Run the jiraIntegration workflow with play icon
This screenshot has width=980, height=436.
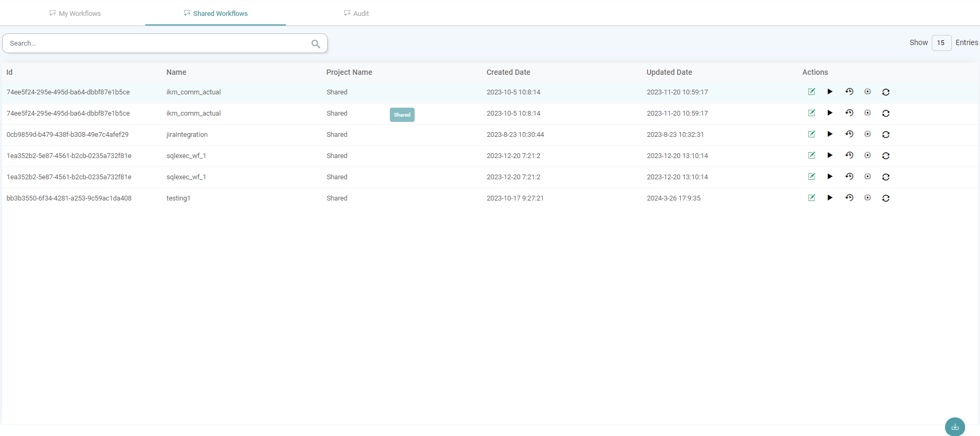[x=830, y=134]
